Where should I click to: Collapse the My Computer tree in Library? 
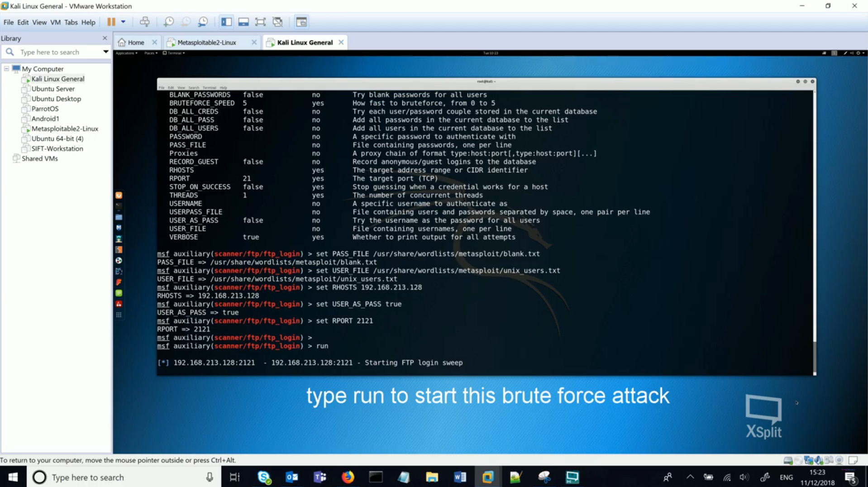click(x=6, y=68)
